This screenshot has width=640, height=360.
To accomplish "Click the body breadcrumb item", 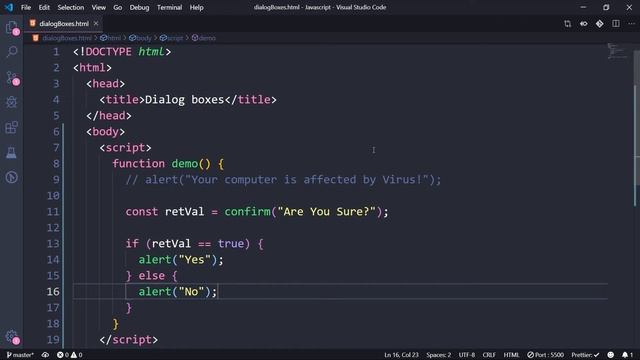I will [140, 38].
